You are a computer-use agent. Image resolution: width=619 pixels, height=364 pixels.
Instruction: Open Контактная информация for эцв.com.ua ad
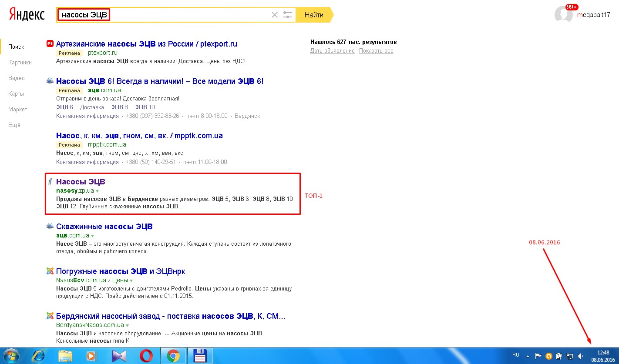(x=87, y=116)
